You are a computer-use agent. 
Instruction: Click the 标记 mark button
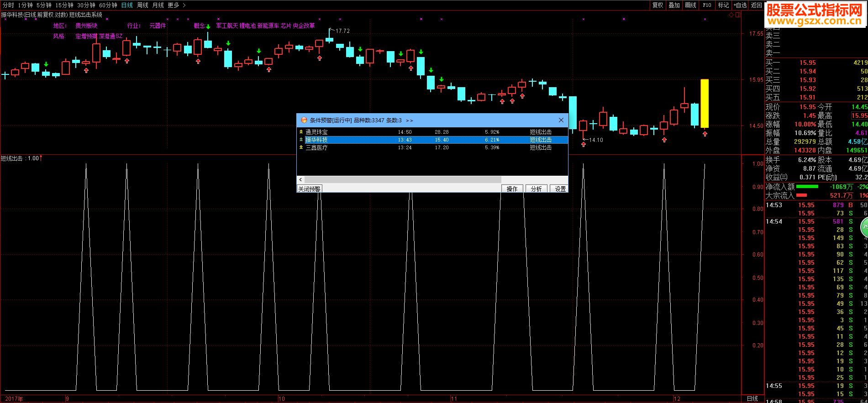pos(723,5)
